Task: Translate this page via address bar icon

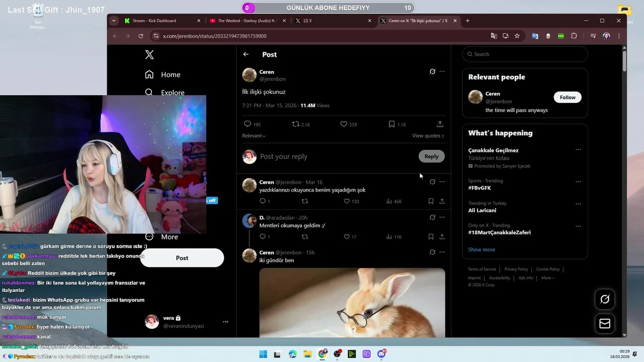Action: [494, 36]
